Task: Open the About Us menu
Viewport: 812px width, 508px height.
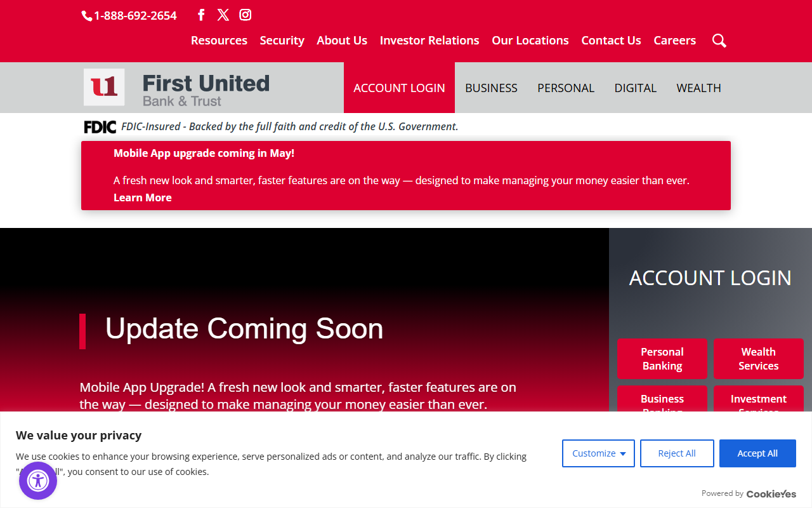Action: (342, 40)
